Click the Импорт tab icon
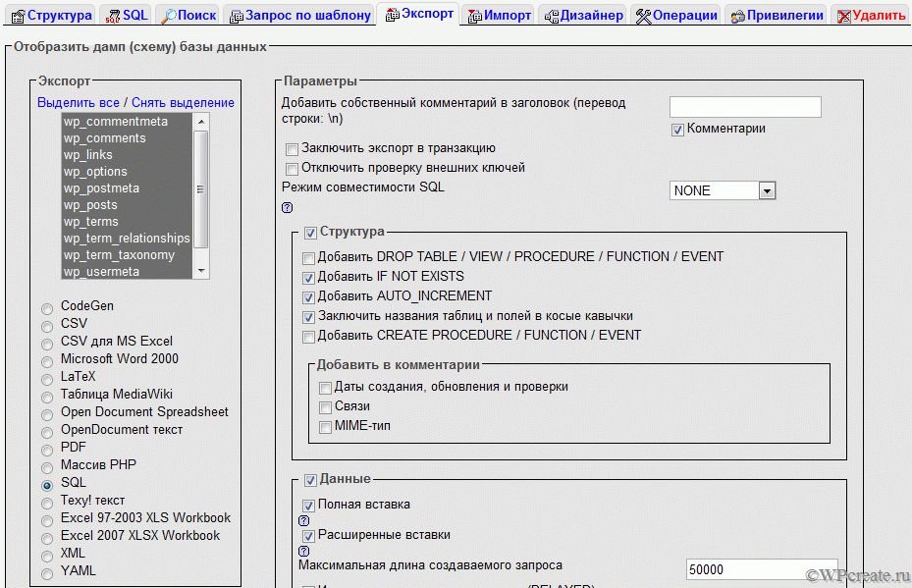The height and width of the screenshot is (588, 912). coord(475,17)
